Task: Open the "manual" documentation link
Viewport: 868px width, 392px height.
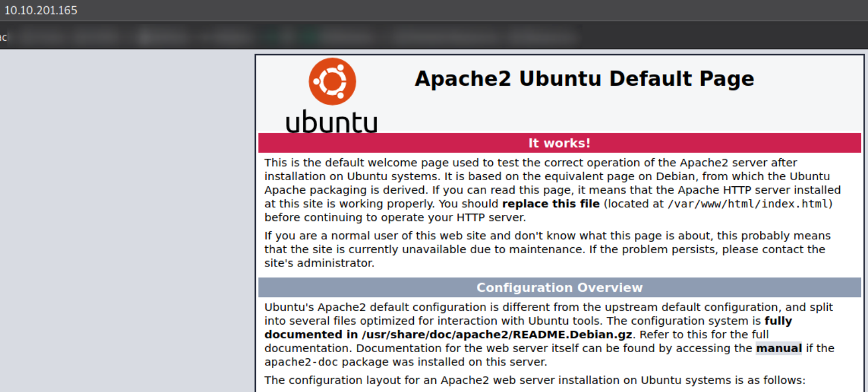Action: point(779,348)
